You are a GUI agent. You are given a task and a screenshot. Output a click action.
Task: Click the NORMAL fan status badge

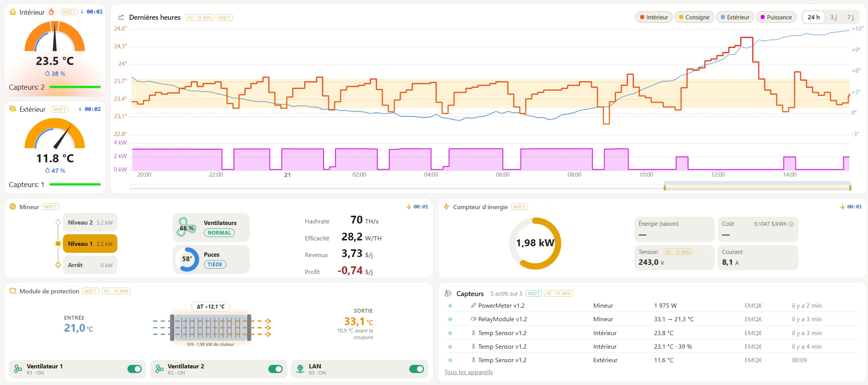(x=219, y=233)
